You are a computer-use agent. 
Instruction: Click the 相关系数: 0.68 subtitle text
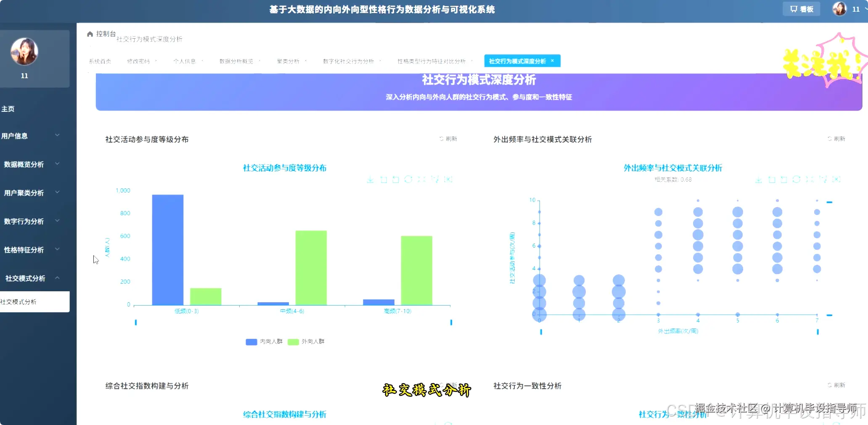coord(673,180)
